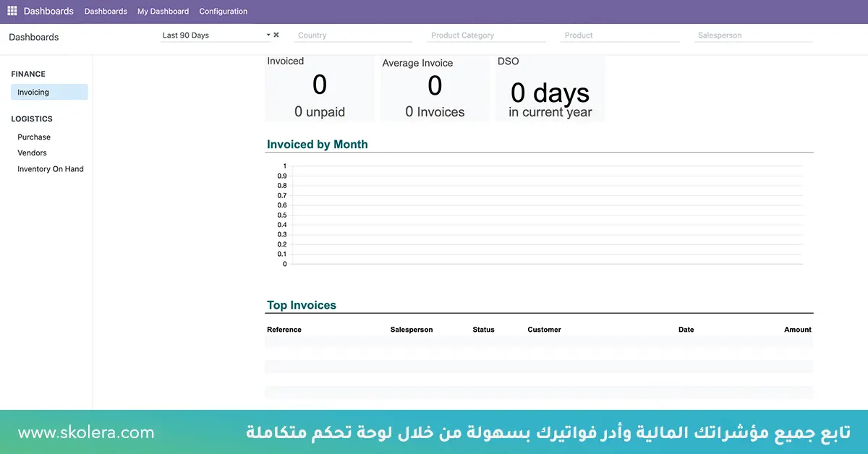Focus the Salesperson filter field
This screenshot has width=868, height=454.
click(754, 35)
